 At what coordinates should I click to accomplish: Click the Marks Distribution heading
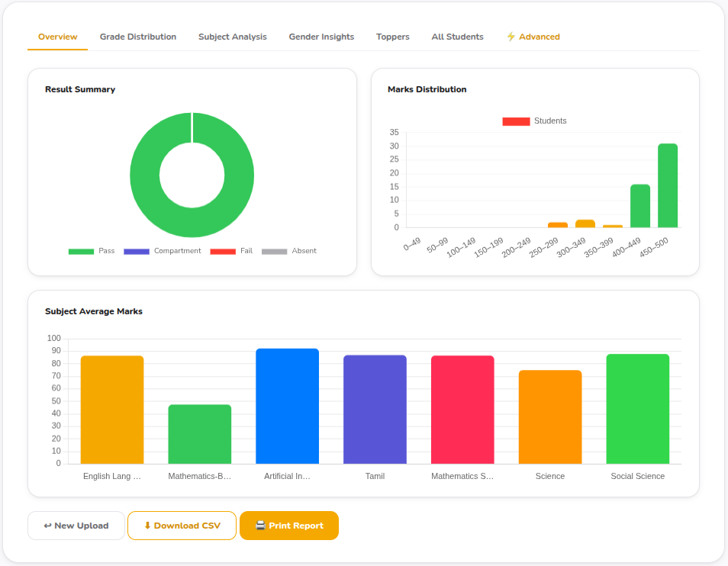point(427,89)
